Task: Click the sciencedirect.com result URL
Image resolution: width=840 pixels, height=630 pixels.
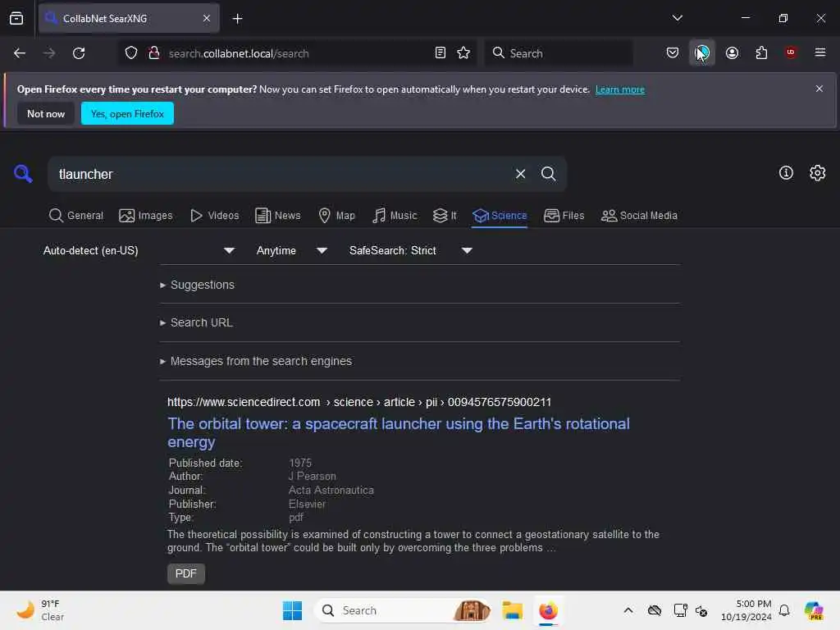Action: point(359,402)
